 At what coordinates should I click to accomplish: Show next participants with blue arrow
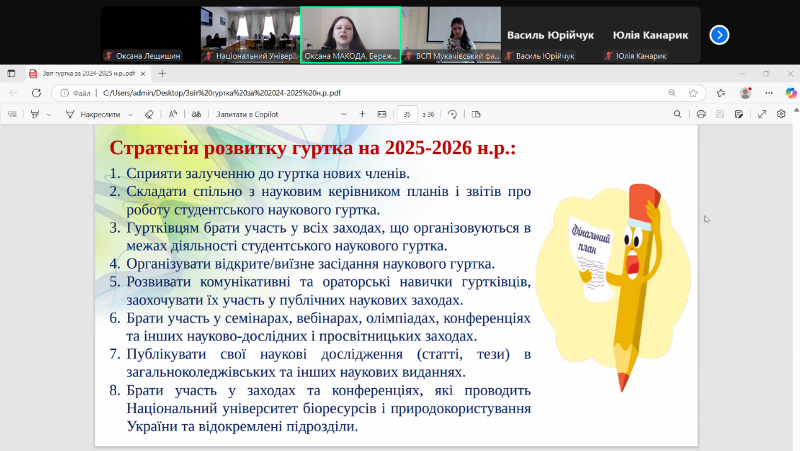(719, 34)
